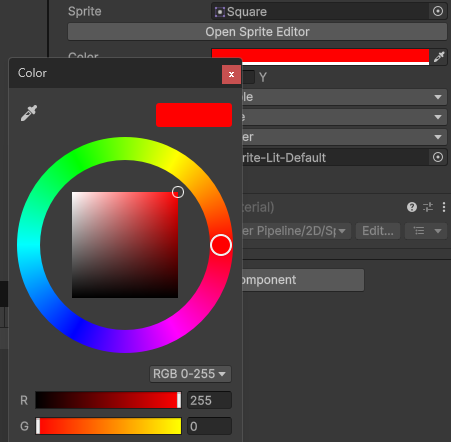
Task: Adjust the G channel slider
Action: click(108, 426)
